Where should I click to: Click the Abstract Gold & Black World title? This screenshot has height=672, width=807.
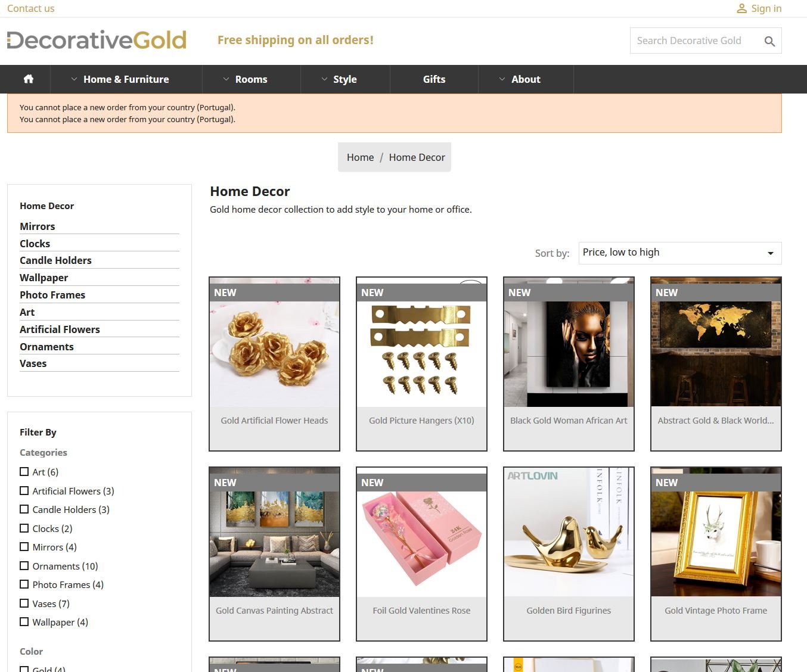pyautogui.click(x=716, y=421)
